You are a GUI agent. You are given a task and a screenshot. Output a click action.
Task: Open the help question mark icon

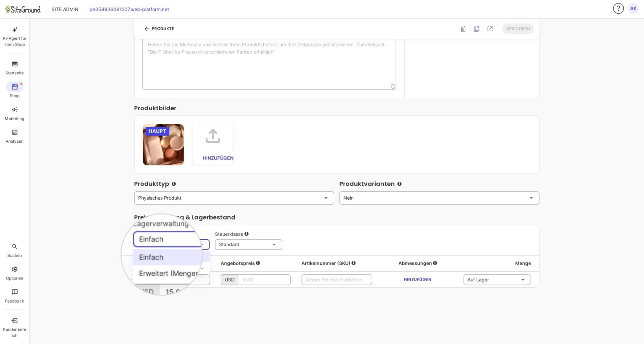coord(618,9)
